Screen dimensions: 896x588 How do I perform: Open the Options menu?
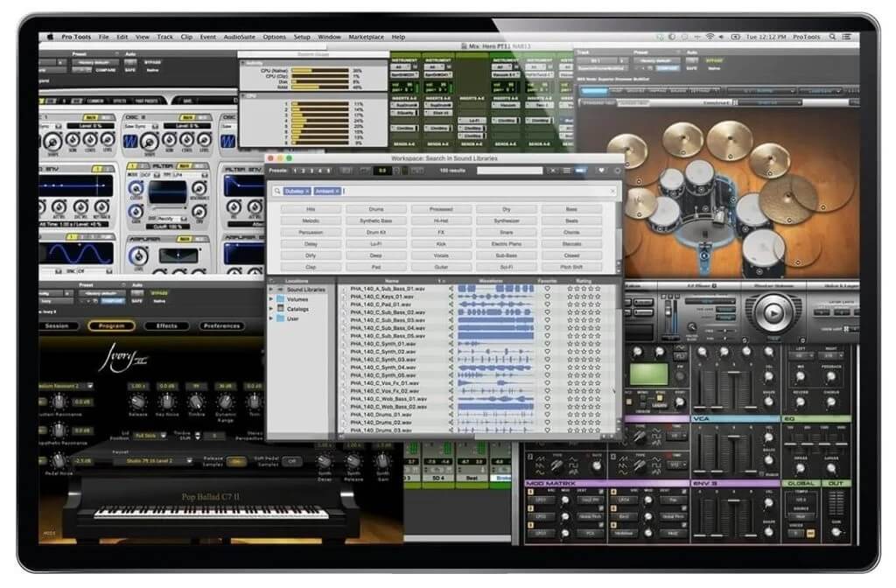[x=274, y=37]
